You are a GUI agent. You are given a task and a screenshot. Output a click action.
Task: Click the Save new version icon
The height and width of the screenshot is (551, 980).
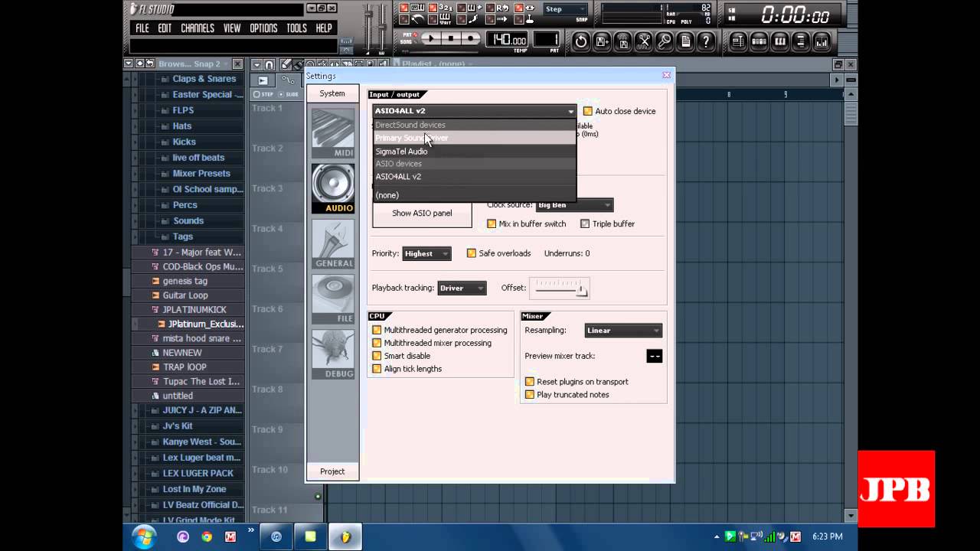(602, 41)
